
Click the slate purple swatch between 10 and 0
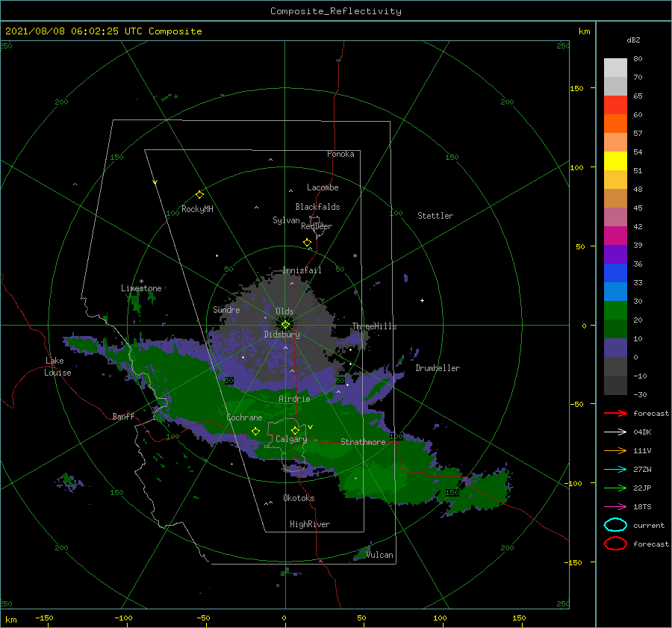click(615, 348)
